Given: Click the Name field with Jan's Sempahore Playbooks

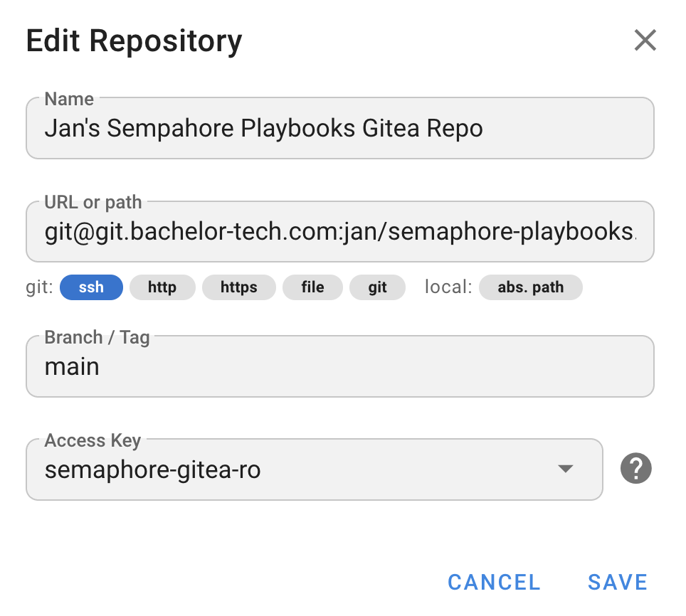Looking at the screenshot, I should coord(340,128).
